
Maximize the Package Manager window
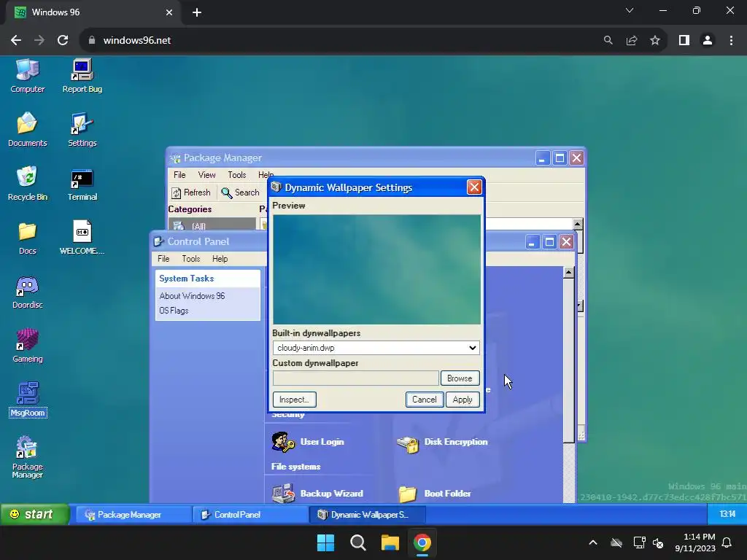coord(560,158)
